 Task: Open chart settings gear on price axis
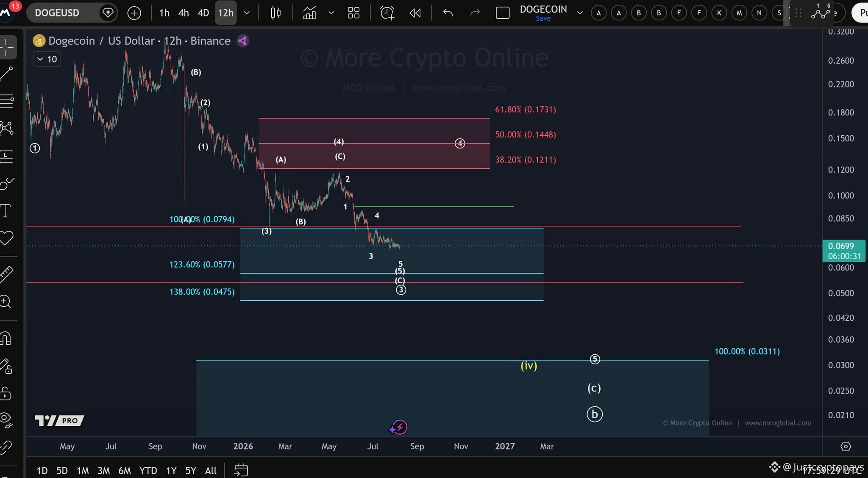[x=846, y=446]
